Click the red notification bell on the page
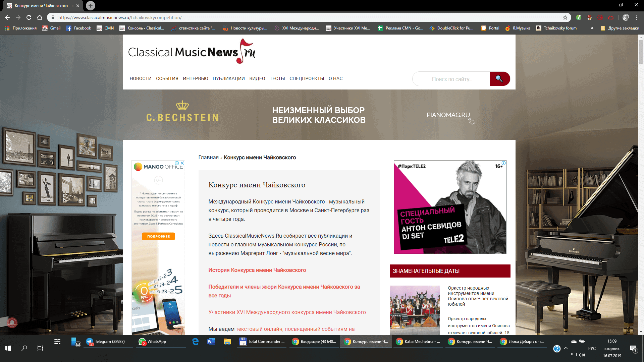This screenshot has height=362, width=644. click(12, 323)
